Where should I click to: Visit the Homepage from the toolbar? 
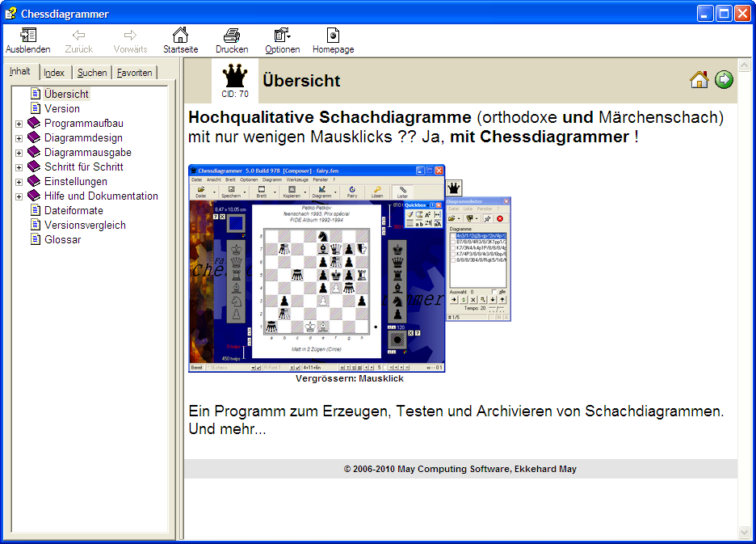(333, 41)
